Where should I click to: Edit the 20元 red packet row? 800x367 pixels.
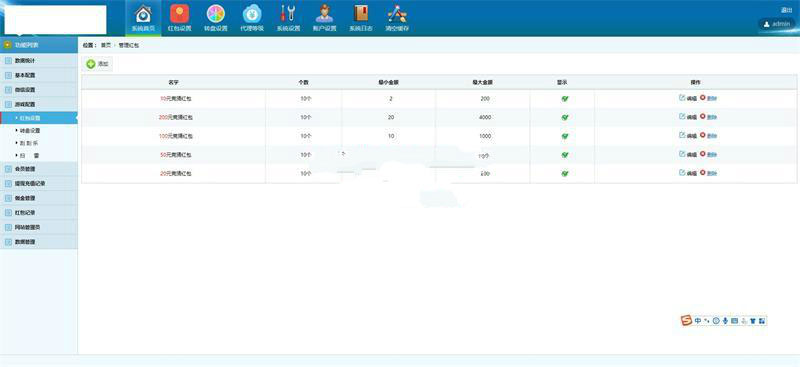pos(687,173)
